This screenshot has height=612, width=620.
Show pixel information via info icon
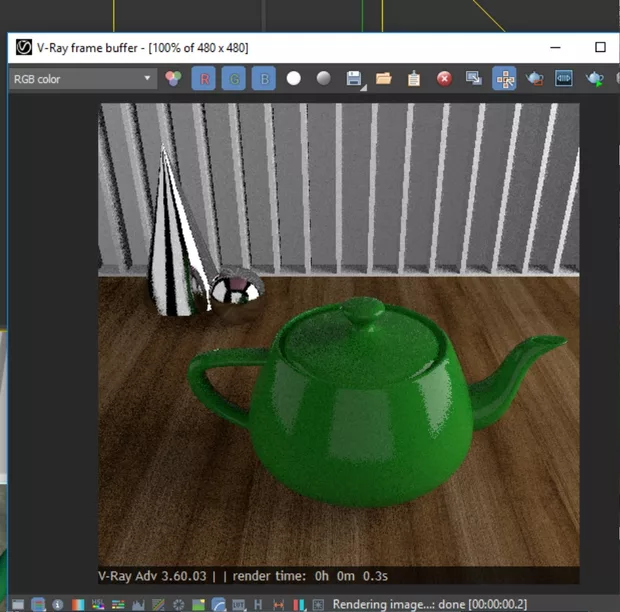tap(57, 604)
